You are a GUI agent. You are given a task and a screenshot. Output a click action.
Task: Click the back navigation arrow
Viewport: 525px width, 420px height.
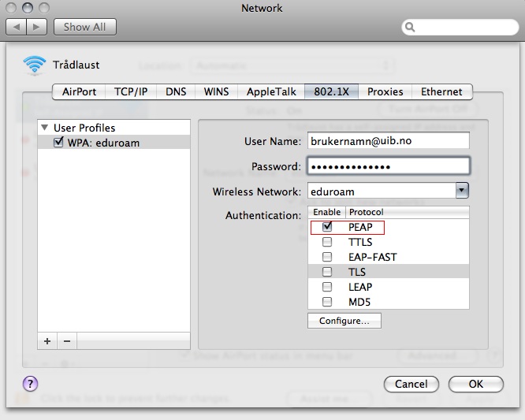click(17, 27)
